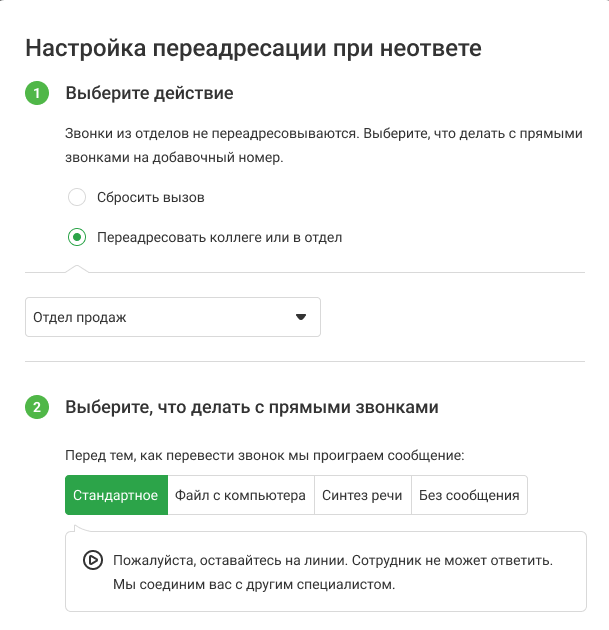609x630 pixels.
Task: Click the Перед тем, как перевести звонок text
Action: pos(265,455)
